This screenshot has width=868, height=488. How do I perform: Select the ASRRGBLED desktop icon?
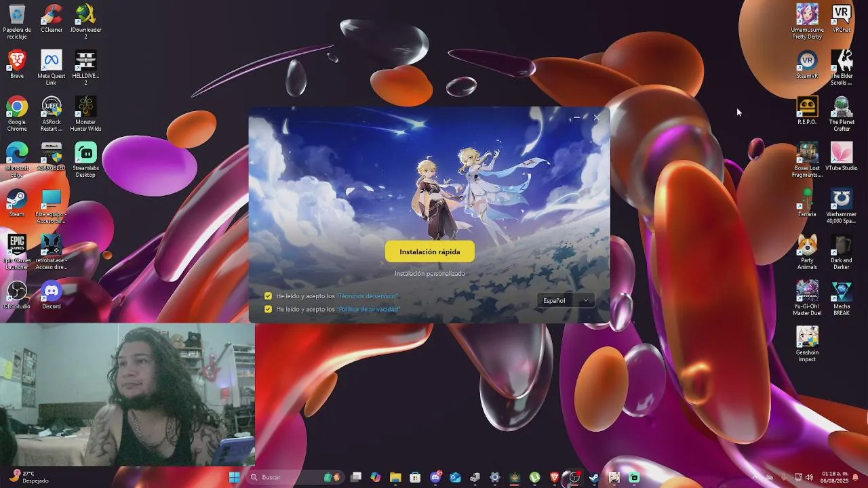click(52, 157)
